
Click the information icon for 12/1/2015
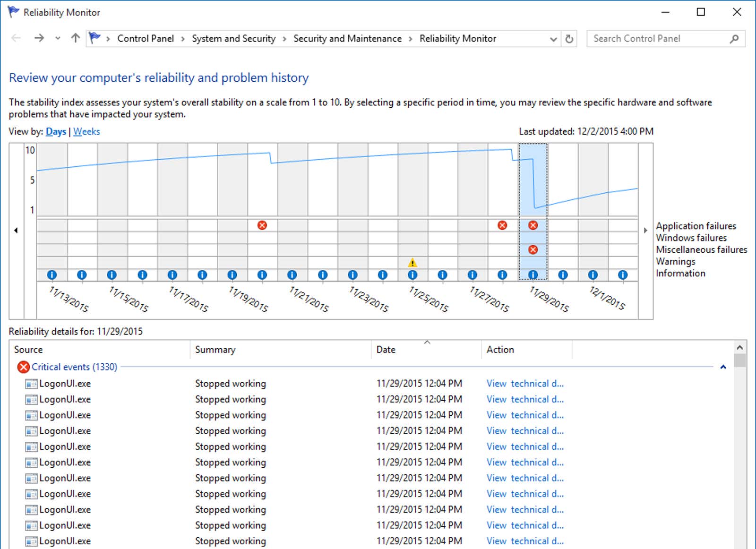593,274
